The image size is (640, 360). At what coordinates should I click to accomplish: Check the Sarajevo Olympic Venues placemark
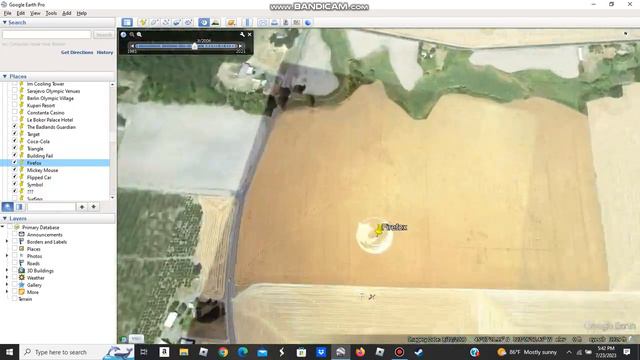coord(15,91)
